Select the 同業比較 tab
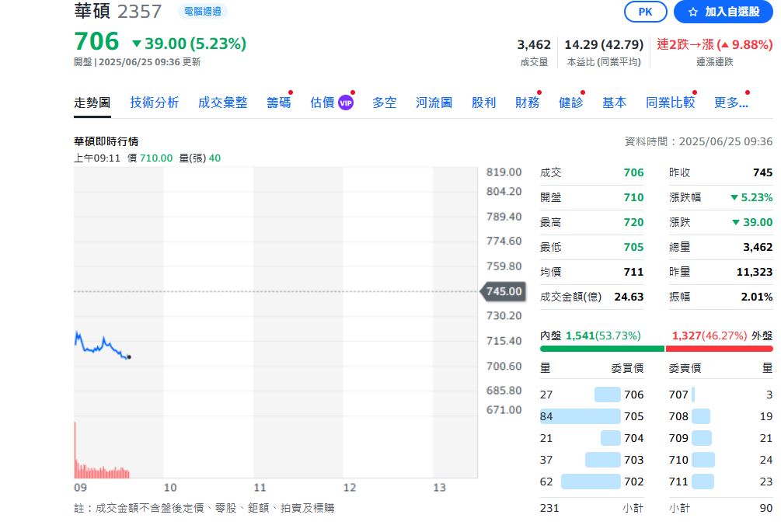 coord(671,103)
